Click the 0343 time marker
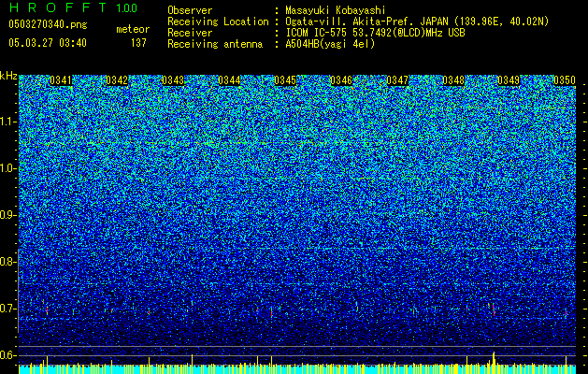 pos(173,80)
